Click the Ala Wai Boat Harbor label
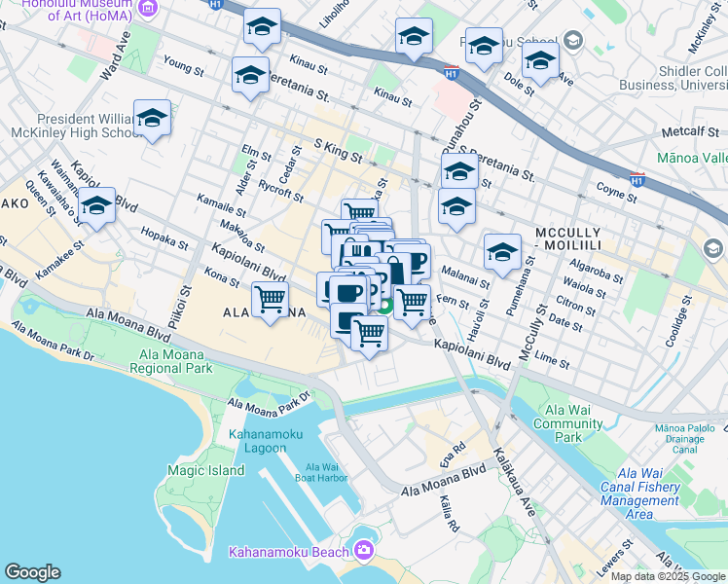This screenshot has height=584, width=728. (x=321, y=472)
